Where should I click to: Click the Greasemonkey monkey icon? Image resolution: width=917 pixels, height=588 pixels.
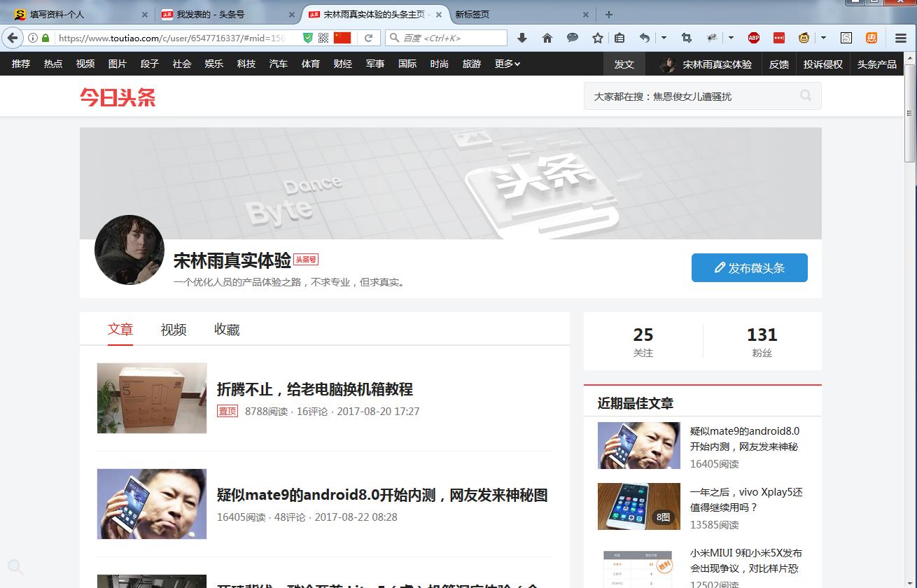click(x=805, y=38)
